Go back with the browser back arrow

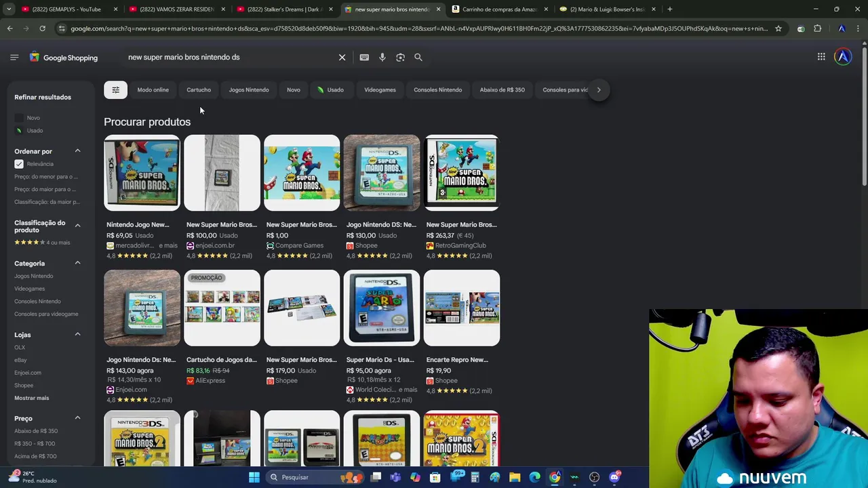point(9,28)
